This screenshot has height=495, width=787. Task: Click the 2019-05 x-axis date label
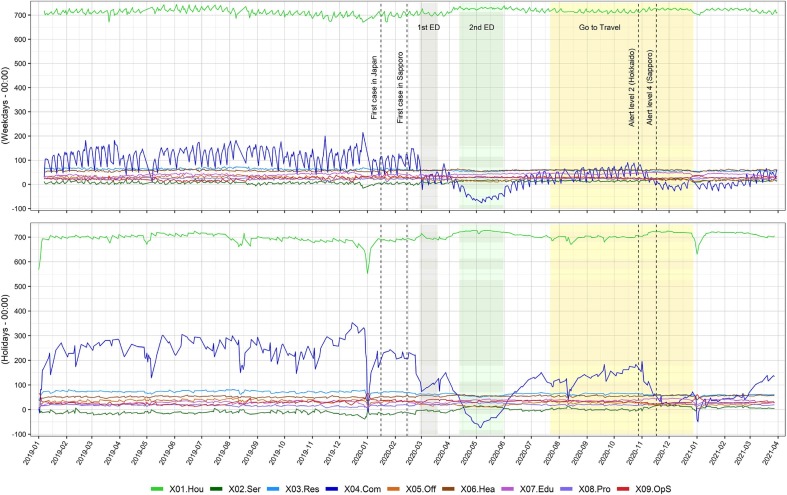click(141, 455)
